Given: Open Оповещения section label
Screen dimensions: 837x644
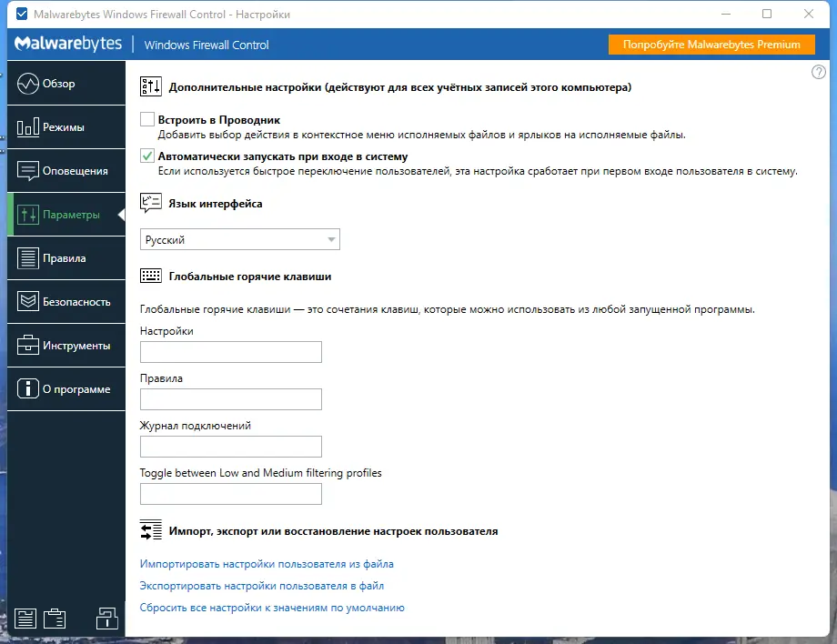Looking at the screenshot, I should (76, 171).
